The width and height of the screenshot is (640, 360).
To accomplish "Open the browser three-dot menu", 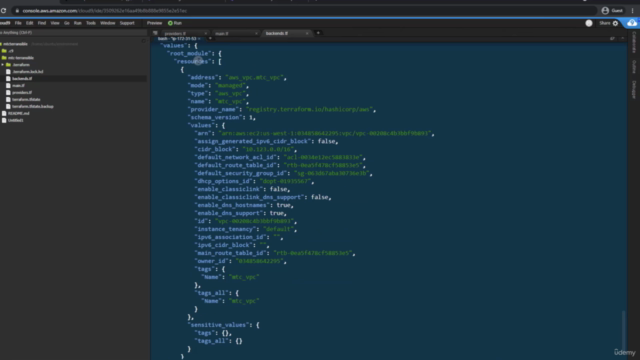I will [632, 11].
